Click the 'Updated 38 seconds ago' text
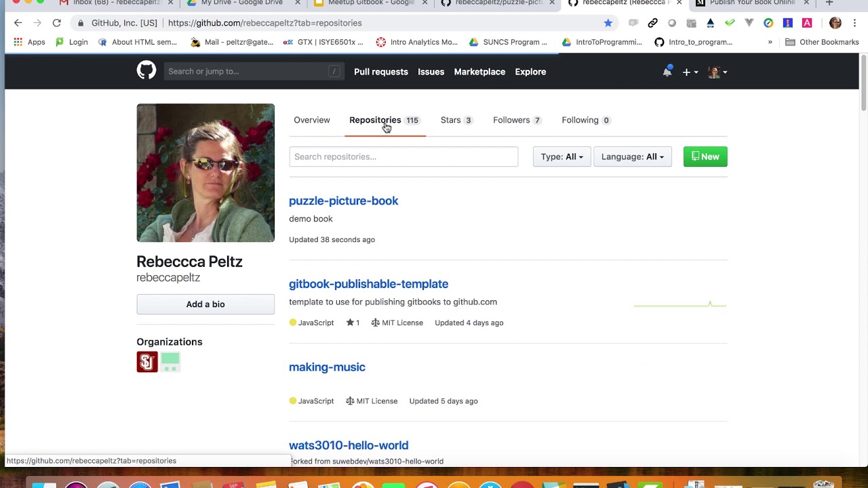The height and width of the screenshot is (488, 868). [x=332, y=239]
